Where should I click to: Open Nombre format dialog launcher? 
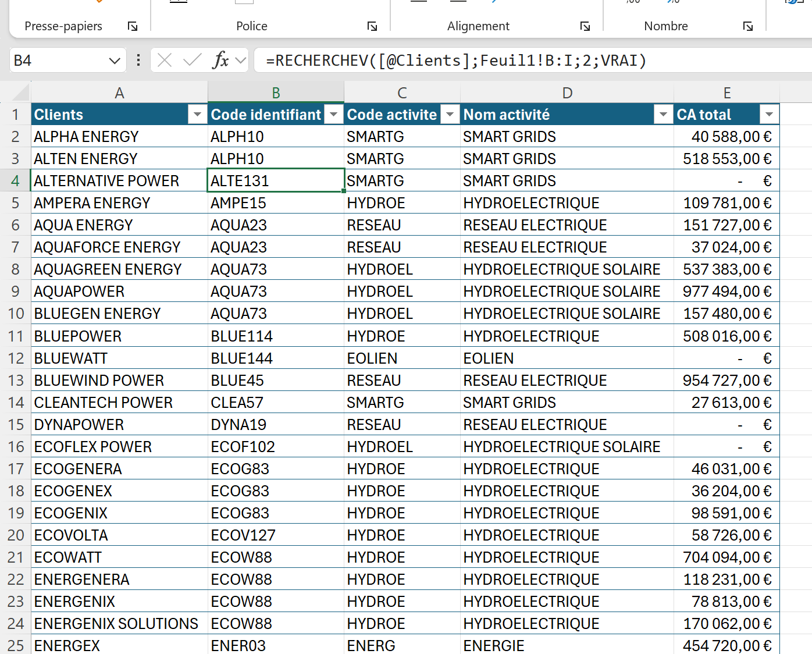tap(748, 26)
